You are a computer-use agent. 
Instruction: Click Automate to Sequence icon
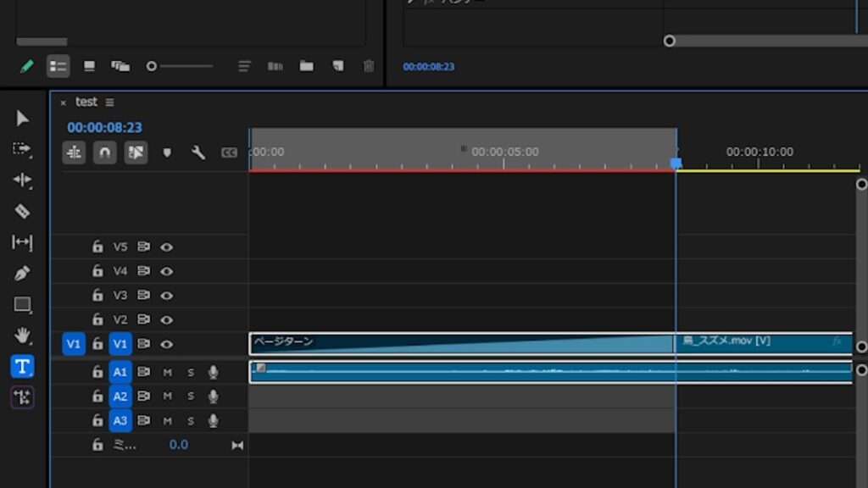click(x=275, y=66)
